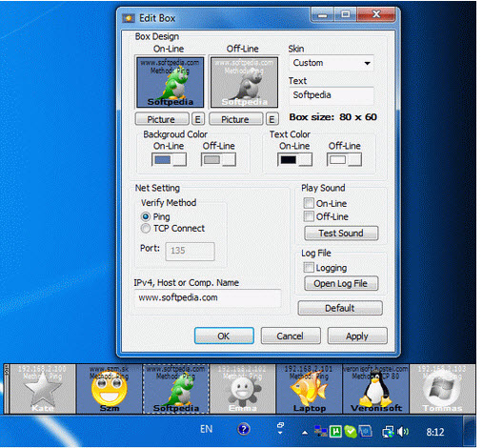The width and height of the screenshot is (483, 448).
Task: Show hidden tray icons arrow
Action: click(x=305, y=433)
